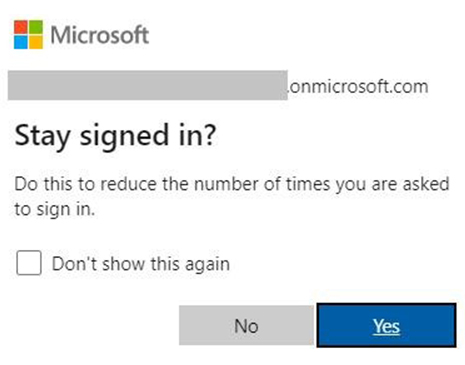
Task: Click the .onmicrosoft.com domain text
Action: [358, 87]
